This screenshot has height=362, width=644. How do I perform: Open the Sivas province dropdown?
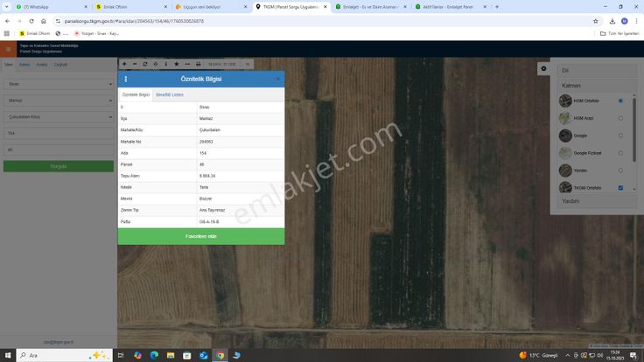coord(58,84)
